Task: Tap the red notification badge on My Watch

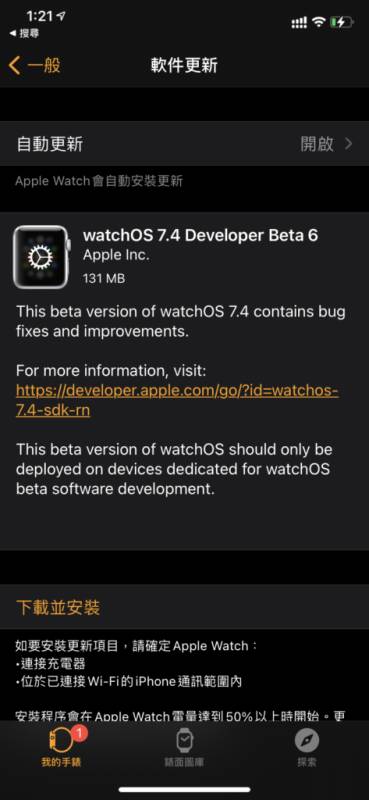Action: [81, 733]
